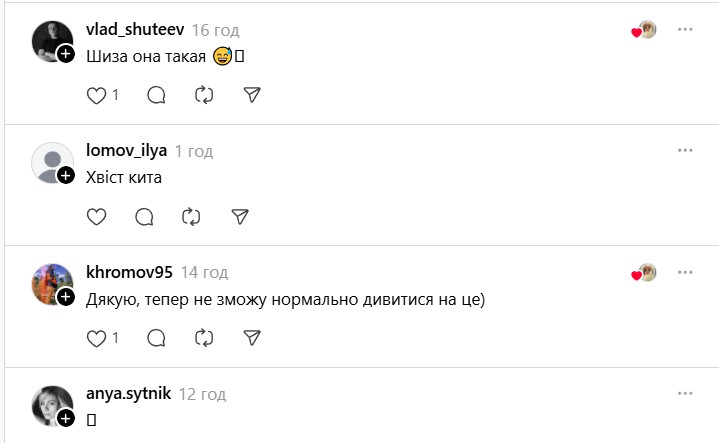Repost khromov95's comment
Viewport: 719px width, 443px height.
coord(204,338)
